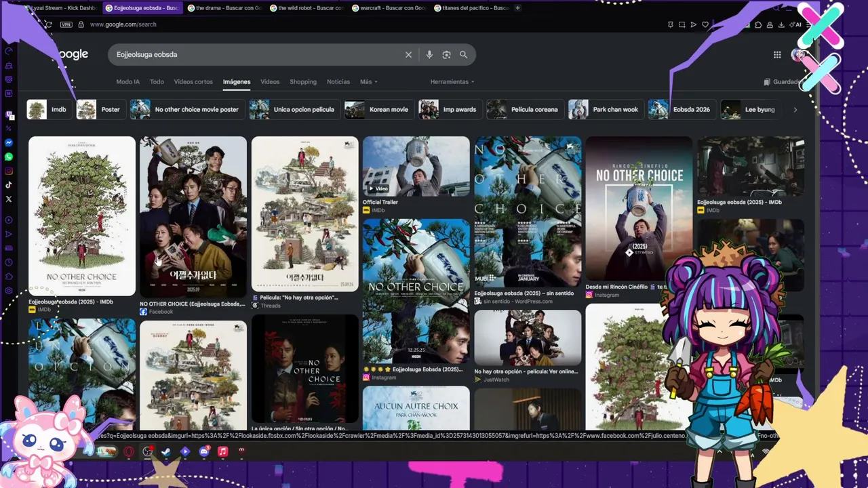
Task: Open the Shopping tab
Action: pyautogui.click(x=303, y=82)
